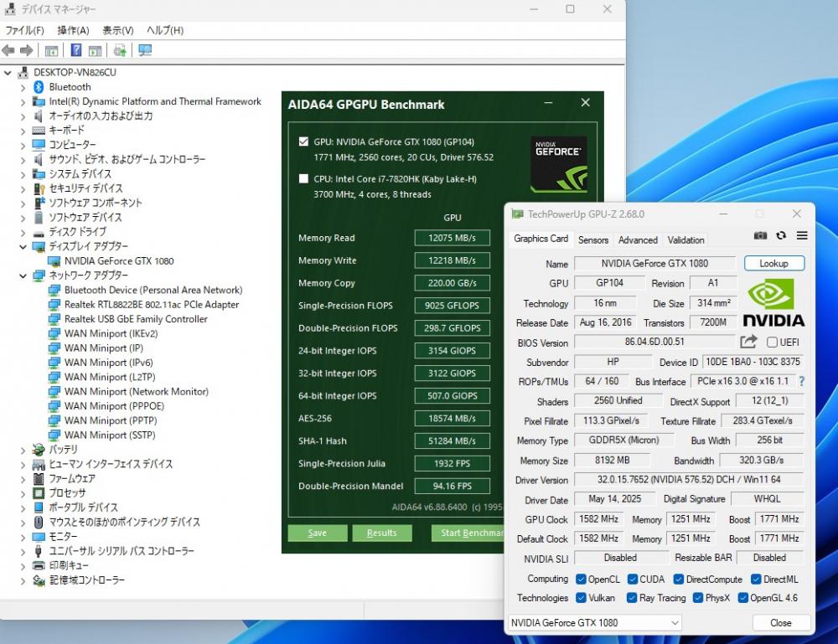Collapse the ネットワーク アダプター node

23,276
